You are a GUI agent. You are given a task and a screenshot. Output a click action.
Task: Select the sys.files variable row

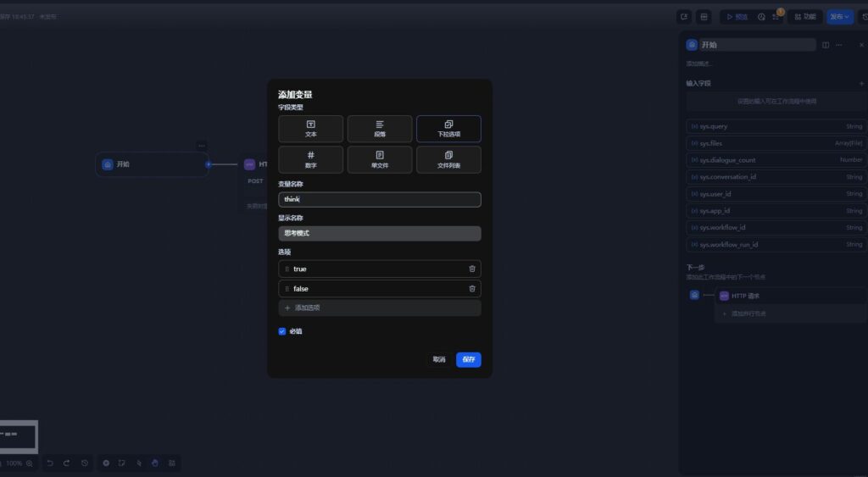pos(776,143)
